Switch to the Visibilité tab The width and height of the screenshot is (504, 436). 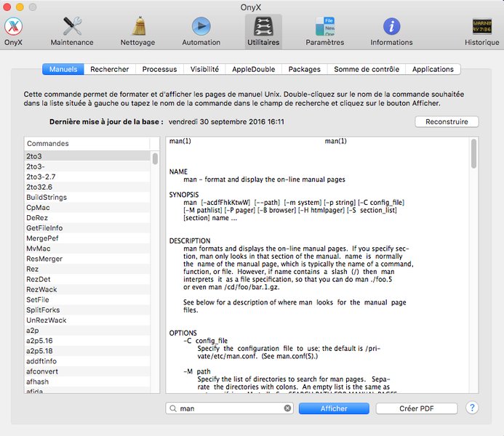pyautogui.click(x=204, y=69)
